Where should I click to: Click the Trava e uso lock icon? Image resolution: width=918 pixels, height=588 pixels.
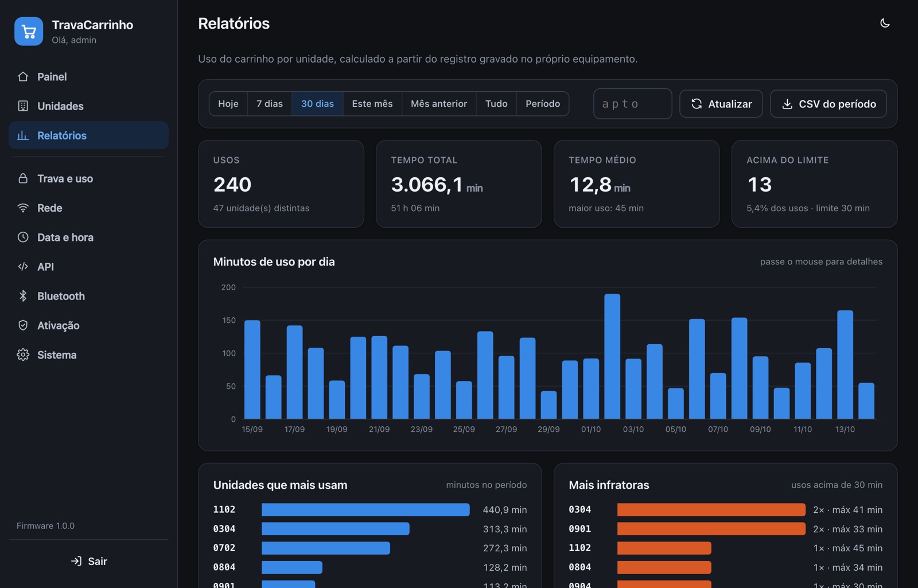[x=23, y=178]
